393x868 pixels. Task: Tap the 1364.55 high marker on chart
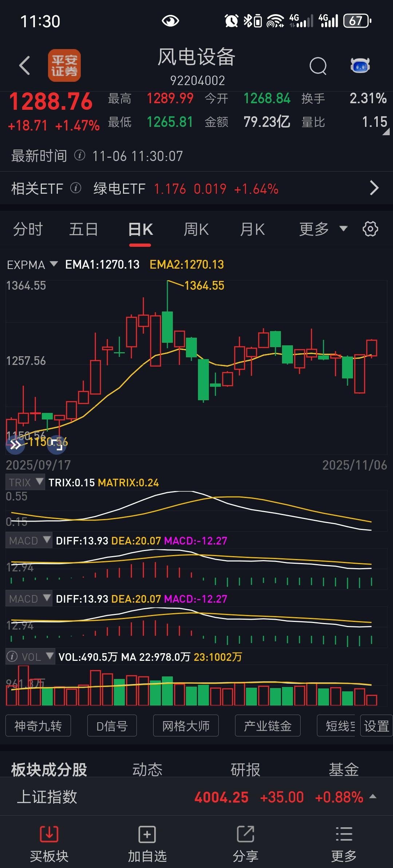click(x=204, y=286)
